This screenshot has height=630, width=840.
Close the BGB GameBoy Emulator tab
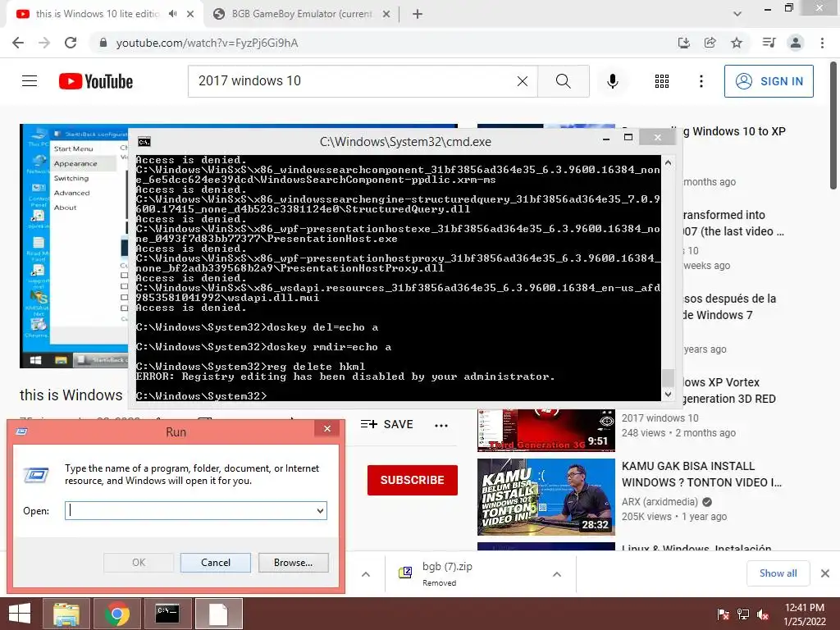386,14
